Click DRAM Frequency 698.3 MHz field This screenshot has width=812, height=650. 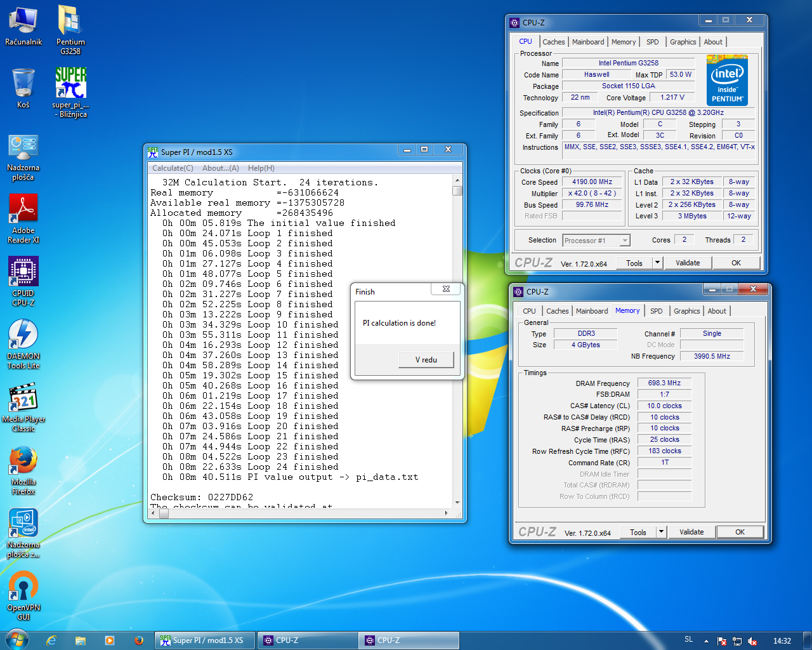coord(664,383)
